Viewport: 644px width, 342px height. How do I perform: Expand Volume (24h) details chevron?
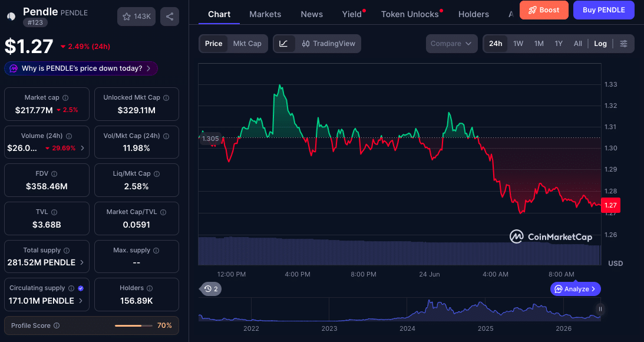click(82, 148)
